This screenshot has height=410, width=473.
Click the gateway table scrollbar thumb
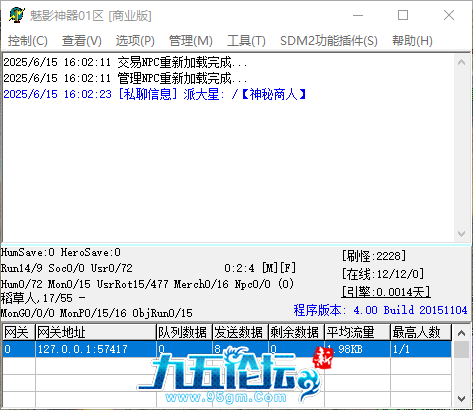coord(462,349)
